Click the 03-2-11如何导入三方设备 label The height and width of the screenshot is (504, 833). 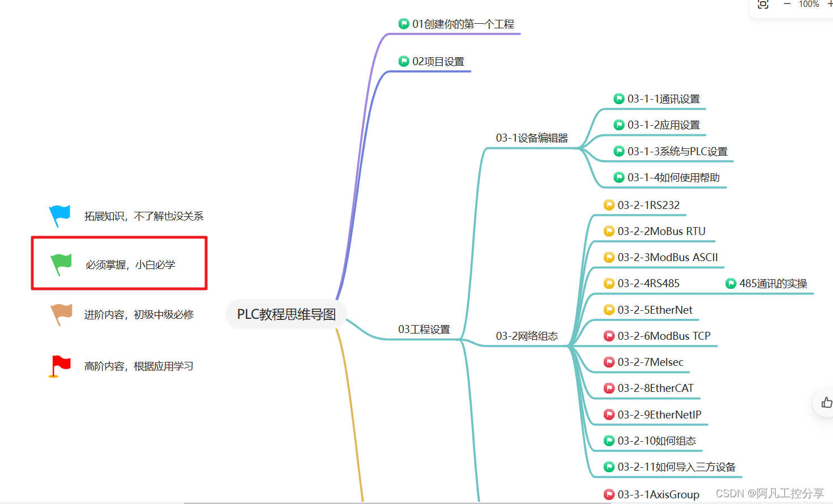point(677,467)
